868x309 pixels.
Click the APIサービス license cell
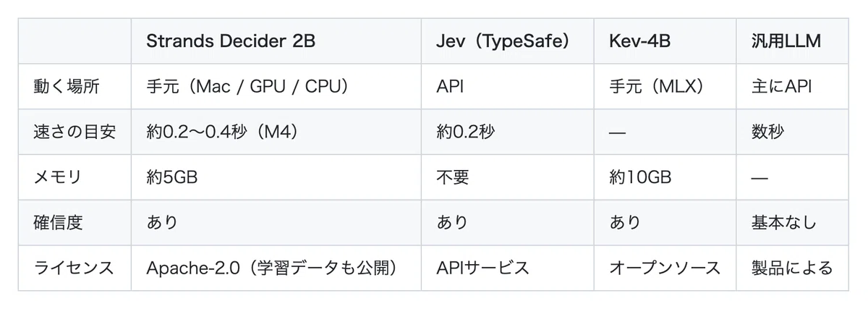tap(482, 268)
